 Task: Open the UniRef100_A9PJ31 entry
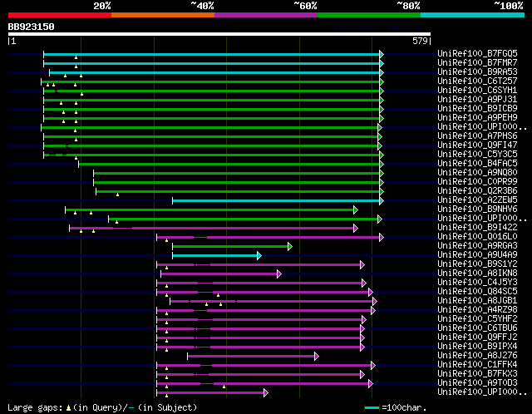point(477,100)
